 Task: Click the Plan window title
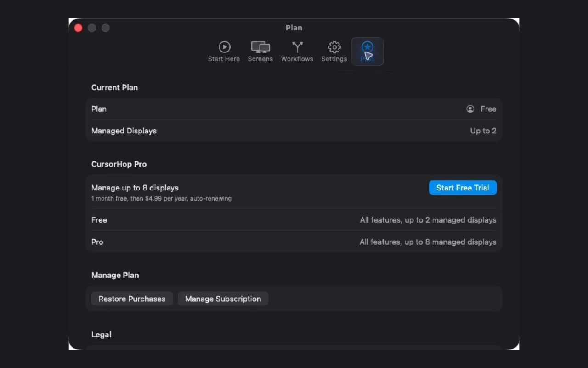coord(294,28)
